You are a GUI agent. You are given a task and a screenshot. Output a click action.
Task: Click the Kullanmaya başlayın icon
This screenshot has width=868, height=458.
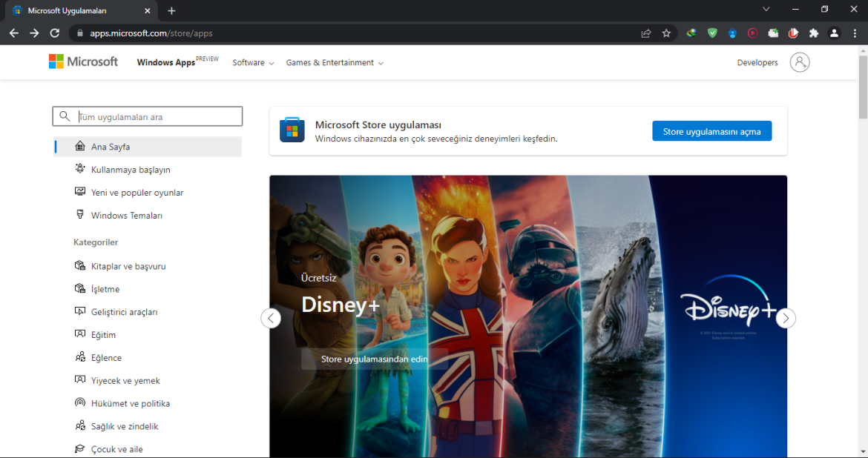pyautogui.click(x=80, y=169)
